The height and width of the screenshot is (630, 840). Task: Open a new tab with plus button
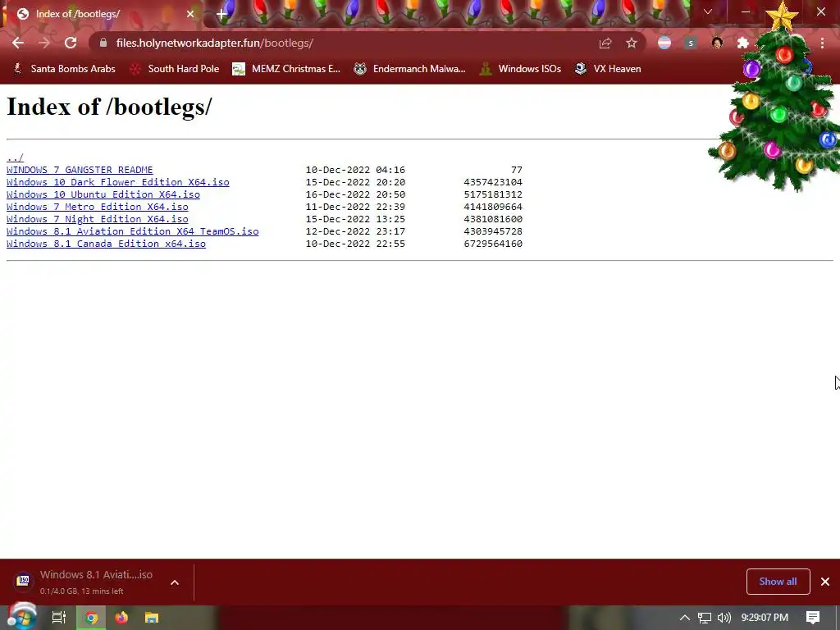point(221,14)
